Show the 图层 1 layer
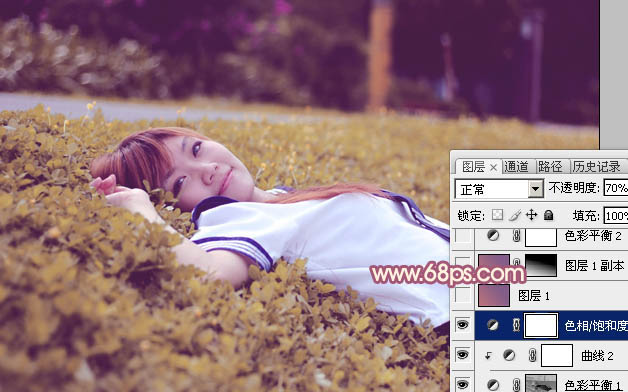This screenshot has width=628, height=392. tap(463, 296)
